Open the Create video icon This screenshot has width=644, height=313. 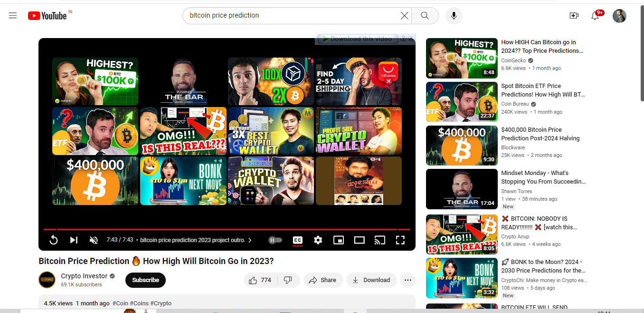[574, 16]
